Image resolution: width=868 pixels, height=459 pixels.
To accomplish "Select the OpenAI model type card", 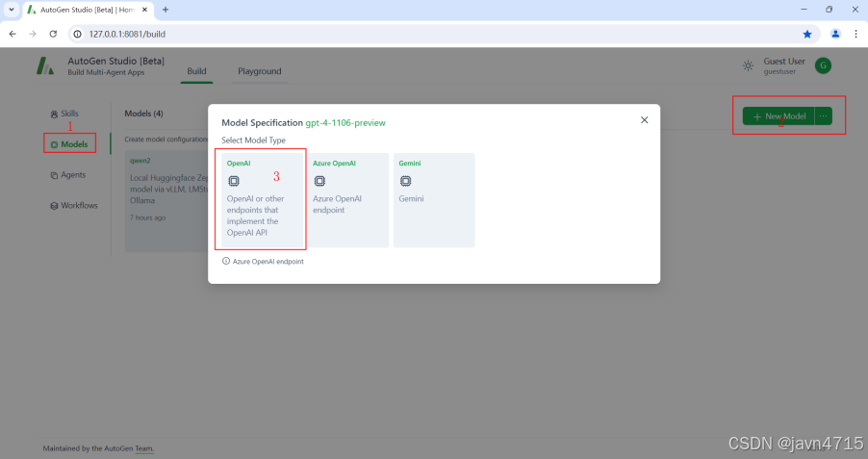I will [263, 200].
